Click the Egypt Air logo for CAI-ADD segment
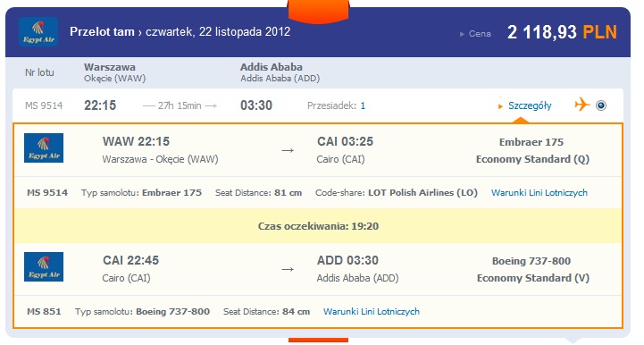The image size is (644, 345). coord(44,267)
